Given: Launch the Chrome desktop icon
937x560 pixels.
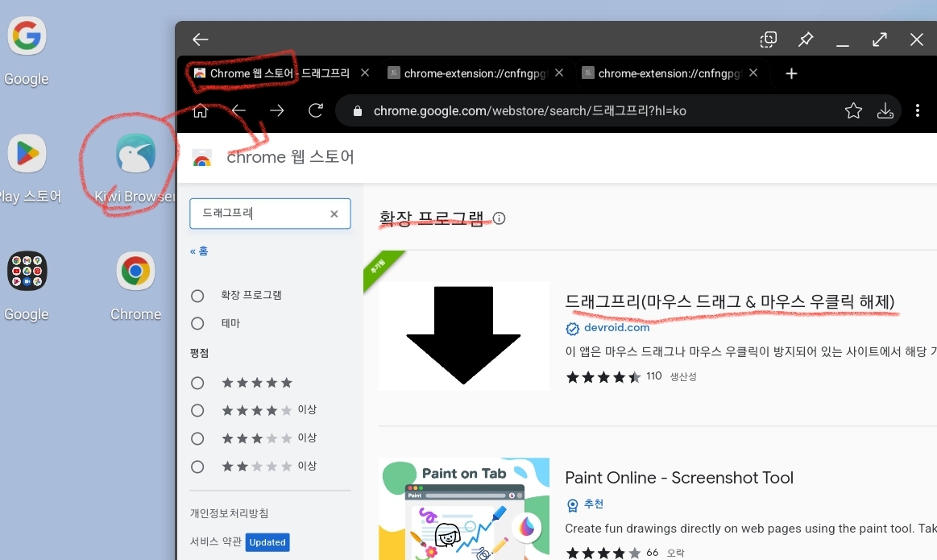Looking at the screenshot, I should 135,272.
